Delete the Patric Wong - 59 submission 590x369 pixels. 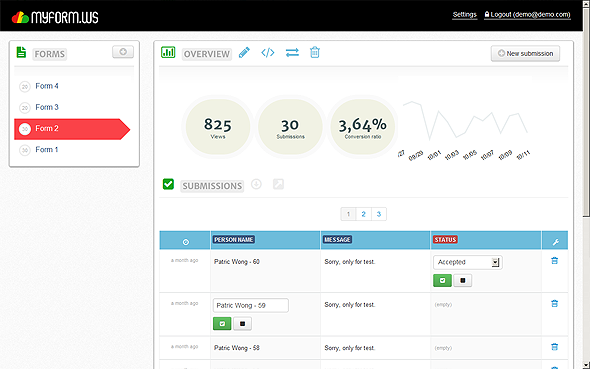pyautogui.click(x=555, y=304)
